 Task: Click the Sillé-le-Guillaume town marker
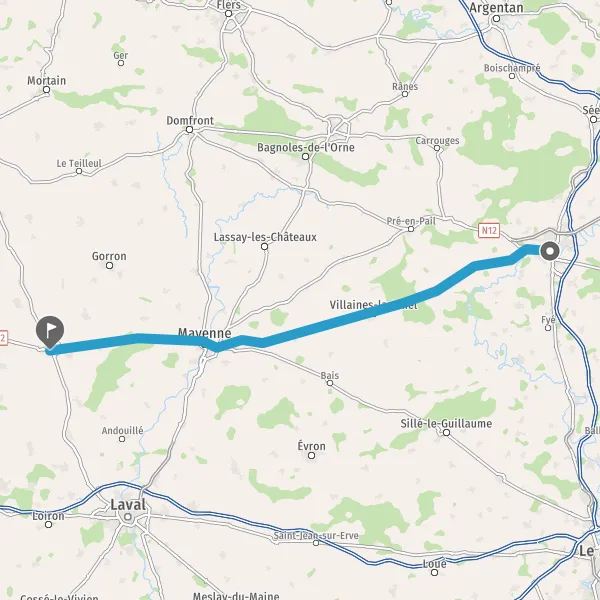446,433
